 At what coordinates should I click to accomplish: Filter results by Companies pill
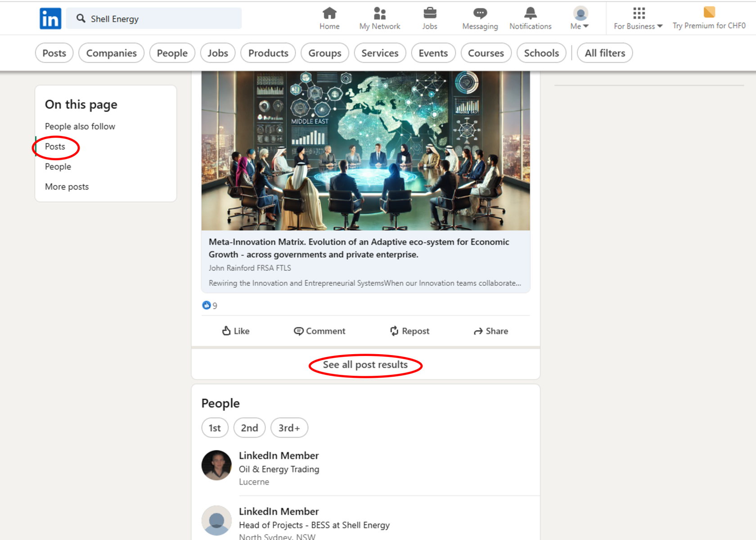(x=111, y=53)
